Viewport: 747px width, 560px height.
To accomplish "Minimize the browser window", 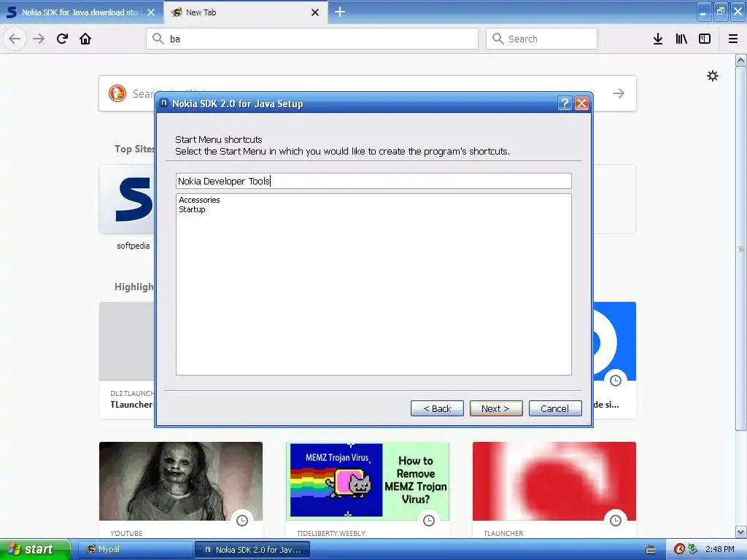I will 704,12.
